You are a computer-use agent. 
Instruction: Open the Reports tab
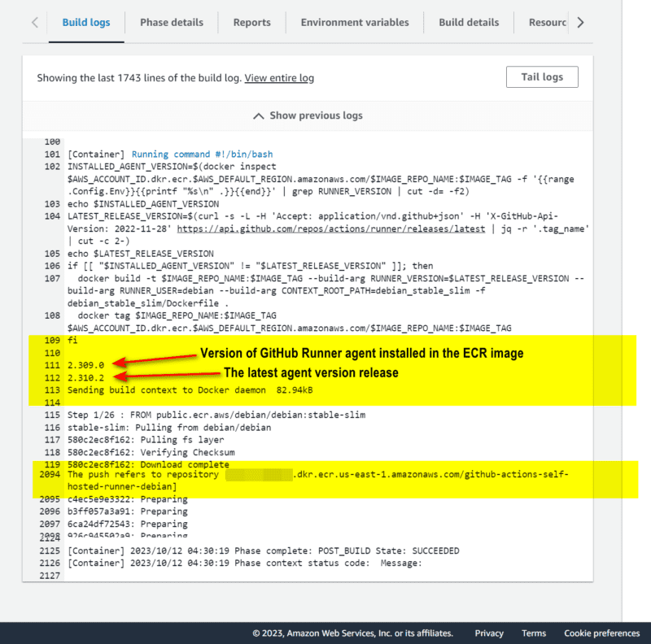(x=251, y=23)
